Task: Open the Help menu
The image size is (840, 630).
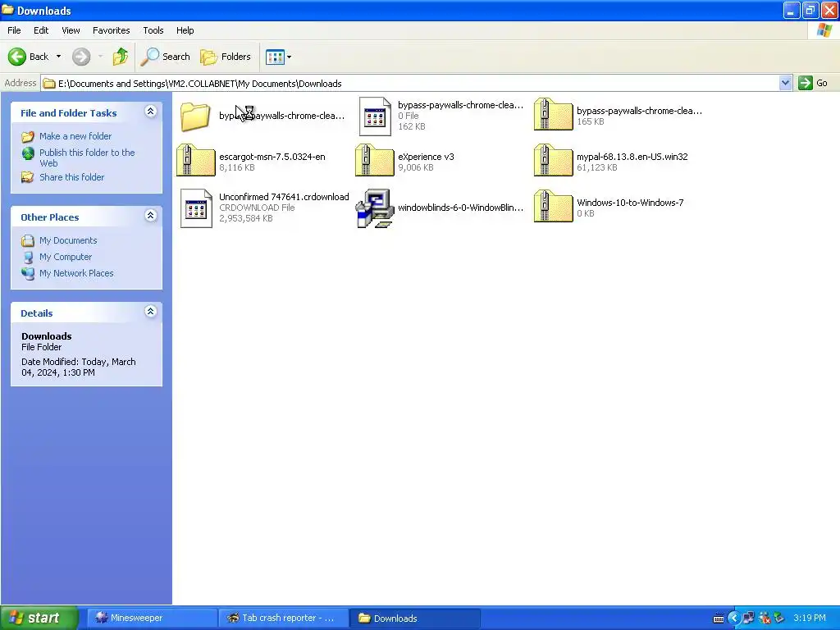Action: (185, 30)
